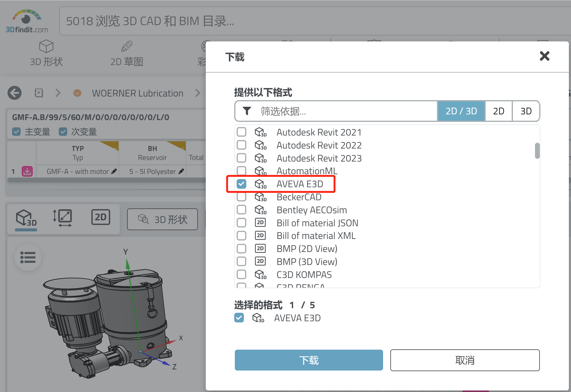Click the 3D icon beside BeckerCAD
This screenshot has height=392, width=571.
pyautogui.click(x=261, y=197)
